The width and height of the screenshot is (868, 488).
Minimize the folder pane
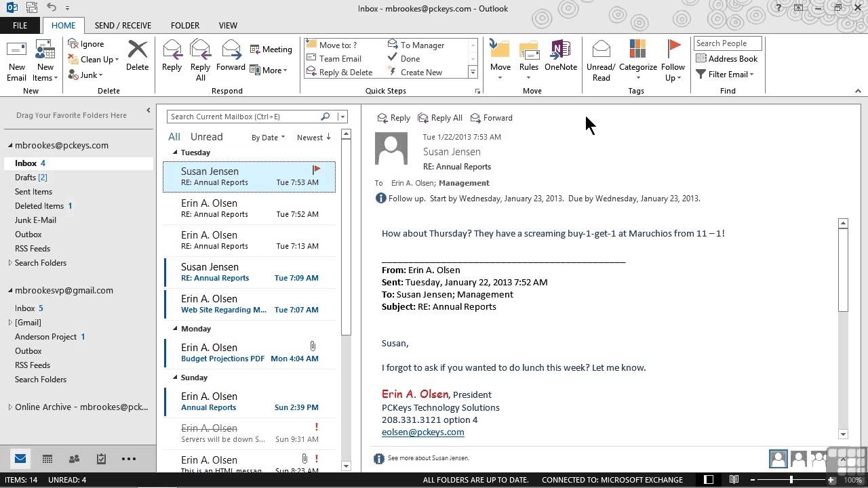click(149, 110)
